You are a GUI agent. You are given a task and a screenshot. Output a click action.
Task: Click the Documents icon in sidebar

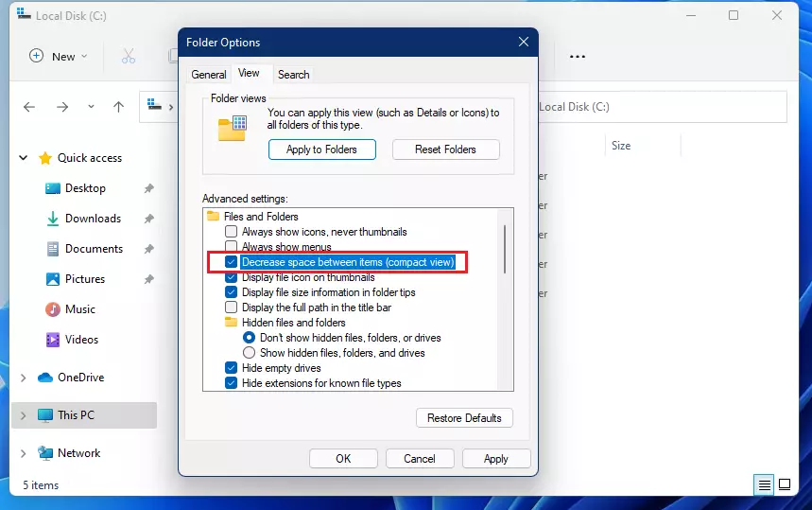53,249
